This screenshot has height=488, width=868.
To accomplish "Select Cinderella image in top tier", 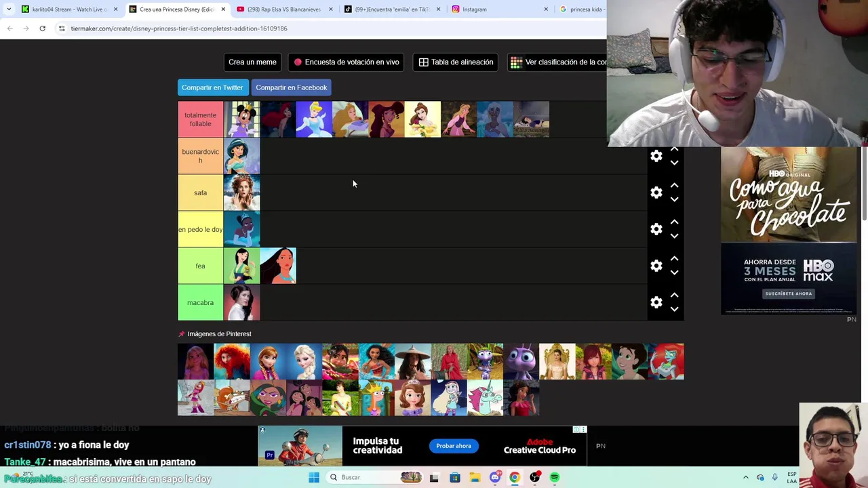I will (x=314, y=119).
